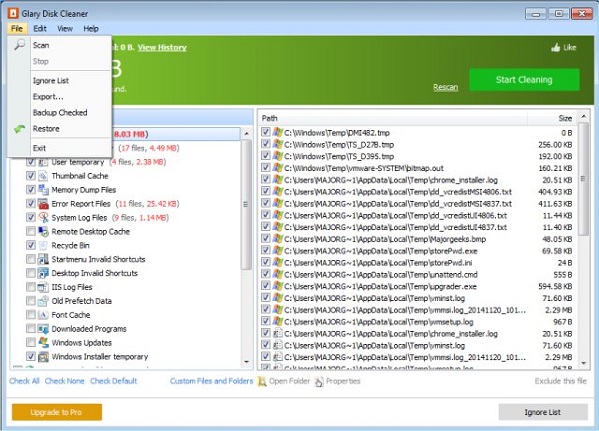Viewport: 599px width, 431px height.
Task: Uncheck the Memory Dump Files checkbox
Action: (x=31, y=190)
